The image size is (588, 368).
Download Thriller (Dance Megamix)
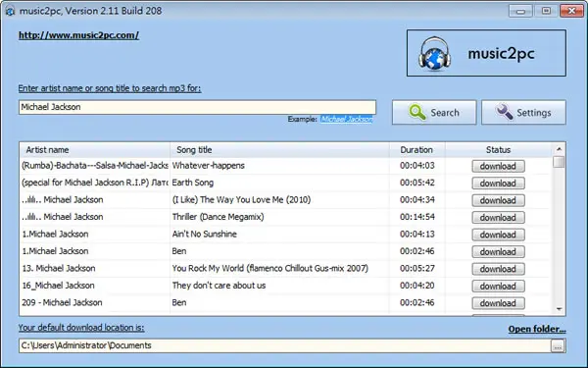click(x=498, y=218)
